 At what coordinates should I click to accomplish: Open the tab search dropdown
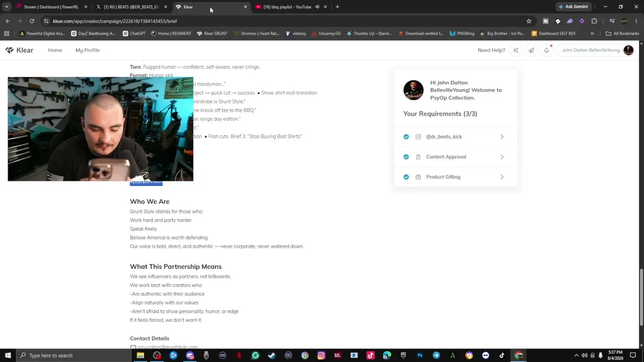pos(7,7)
